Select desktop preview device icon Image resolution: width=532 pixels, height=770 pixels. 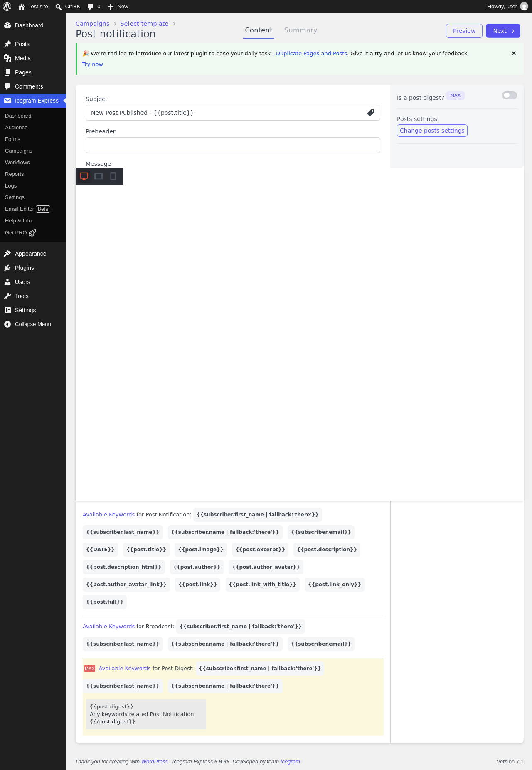tap(84, 176)
